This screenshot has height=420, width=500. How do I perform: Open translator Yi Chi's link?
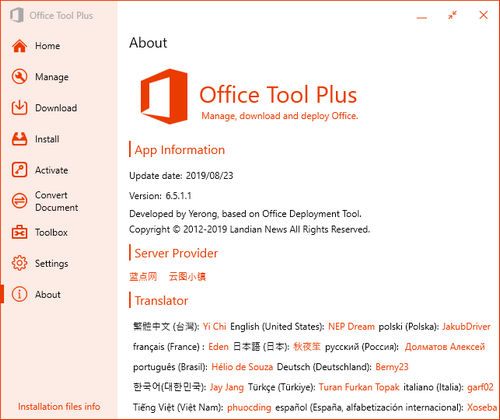214,326
